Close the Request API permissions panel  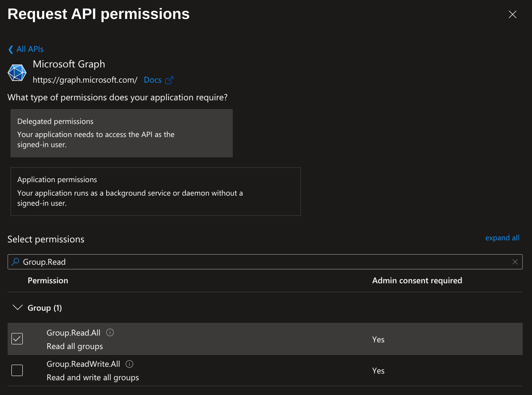[x=512, y=15]
